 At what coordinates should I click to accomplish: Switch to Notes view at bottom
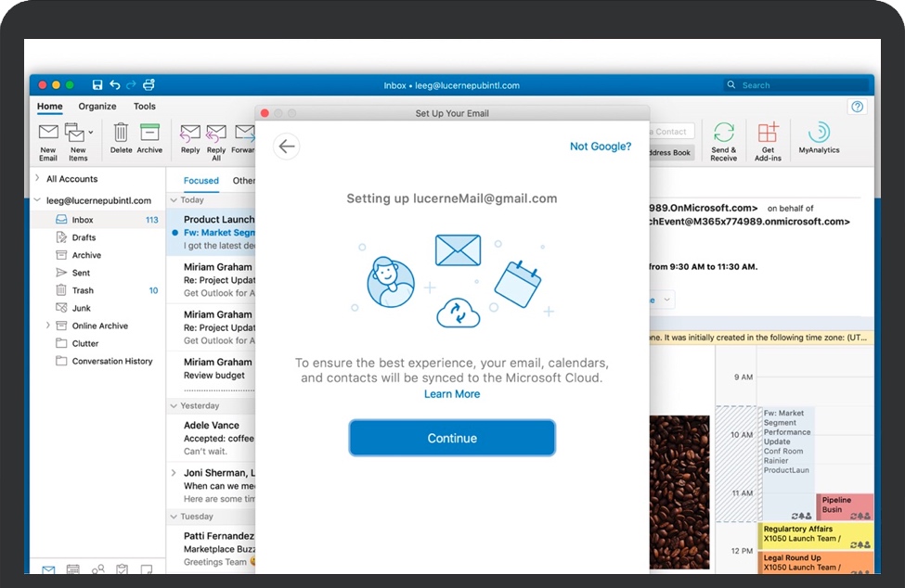click(147, 569)
